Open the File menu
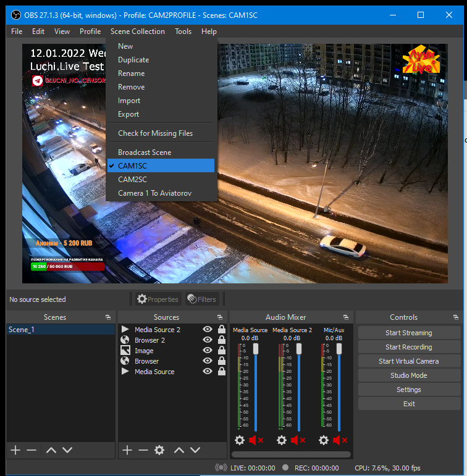The image size is (467, 476). click(x=17, y=31)
